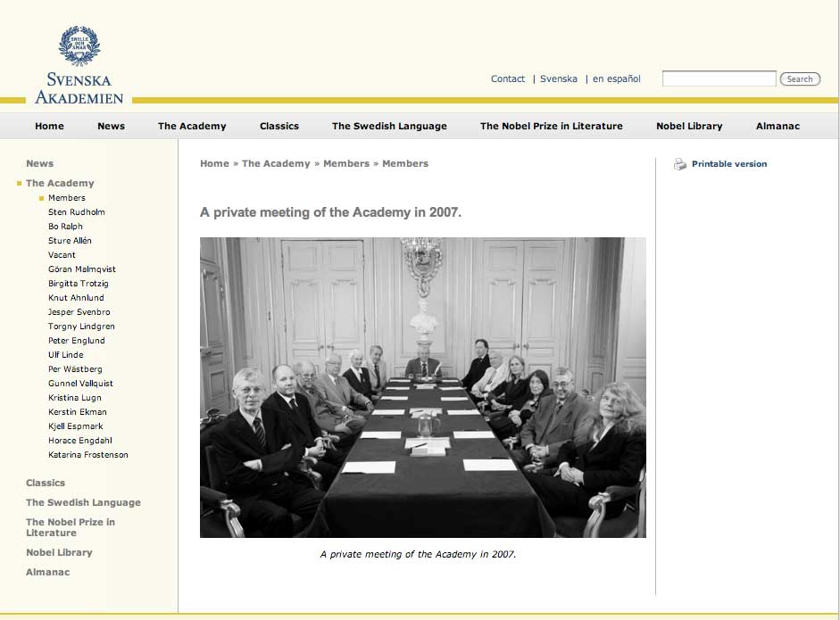Click the Search button
Screen dimensions: 840x620
click(800, 79)
